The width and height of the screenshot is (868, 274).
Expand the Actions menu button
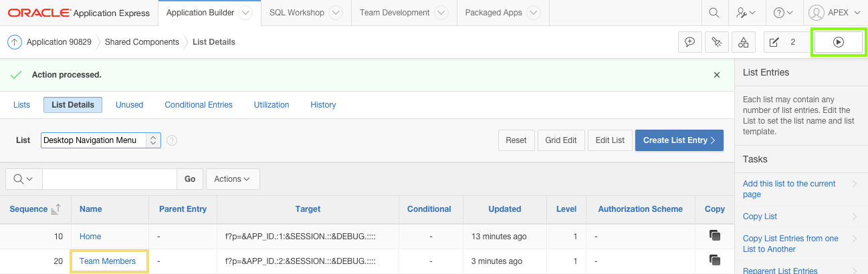[x=233, y=179]
